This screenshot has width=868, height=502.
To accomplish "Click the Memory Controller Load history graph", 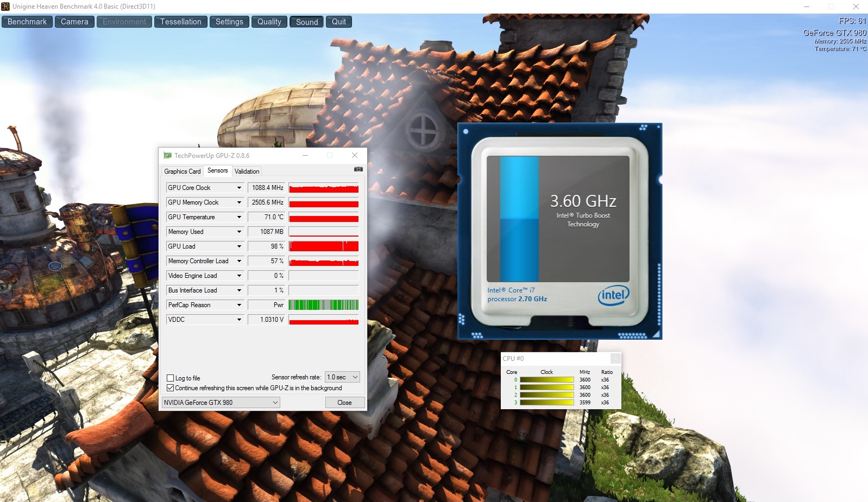I will pyautogui.click(x=324, y=261).
